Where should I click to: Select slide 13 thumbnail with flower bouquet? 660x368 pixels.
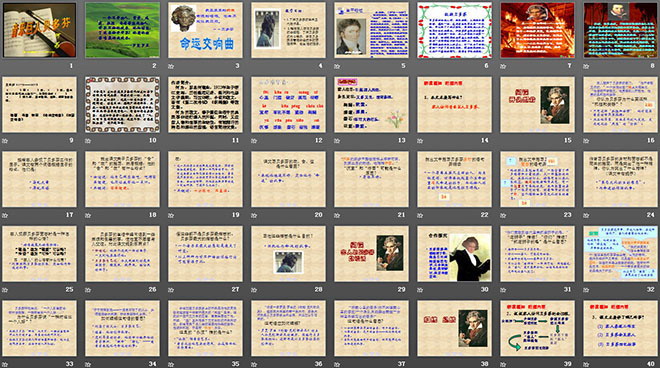point(372,104)
